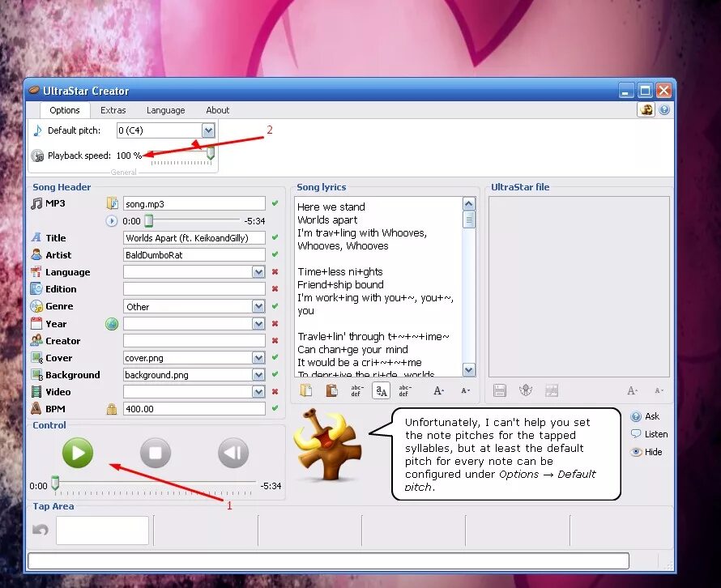Click the Tap Area white input box
Viewport: 721px width, 588px height.
102,530
